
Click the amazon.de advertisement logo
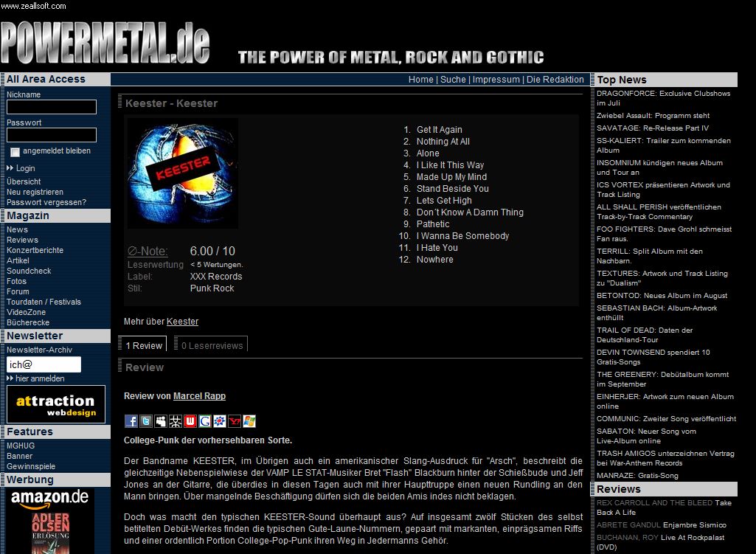pyautogui.click(x=49, y=499)
